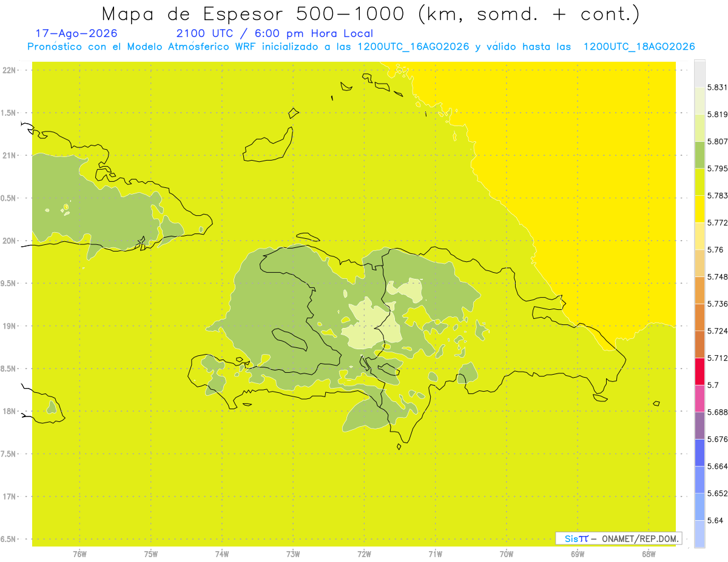Viewport: 728px width, 562px height.
Task: Click the legend value 5.652
Action: tap(717, 493)
